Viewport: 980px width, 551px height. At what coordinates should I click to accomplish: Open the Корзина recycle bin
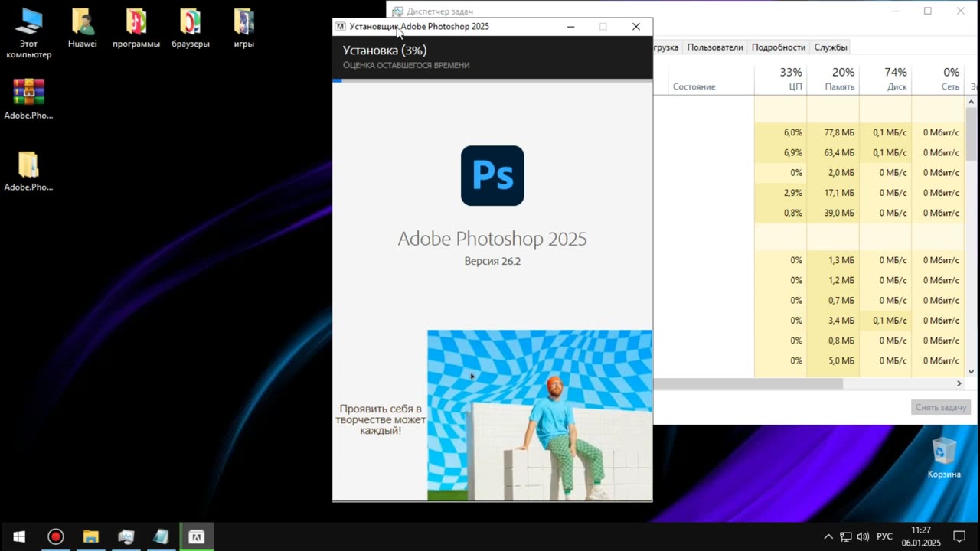coord(944,457)
